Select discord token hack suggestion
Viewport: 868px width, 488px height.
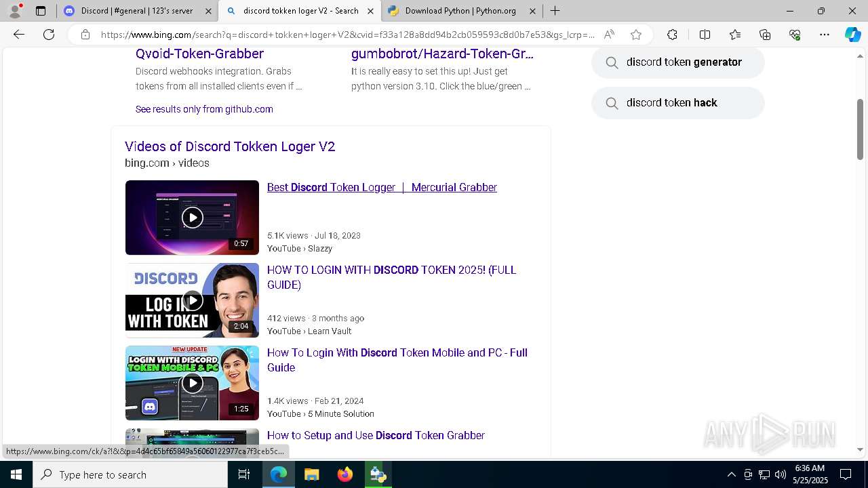(x=678, y=103)
